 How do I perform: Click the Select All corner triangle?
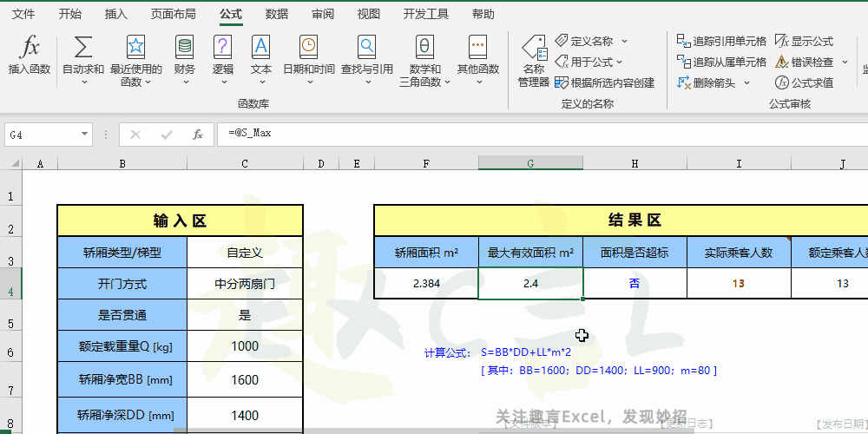pos(15,163)
